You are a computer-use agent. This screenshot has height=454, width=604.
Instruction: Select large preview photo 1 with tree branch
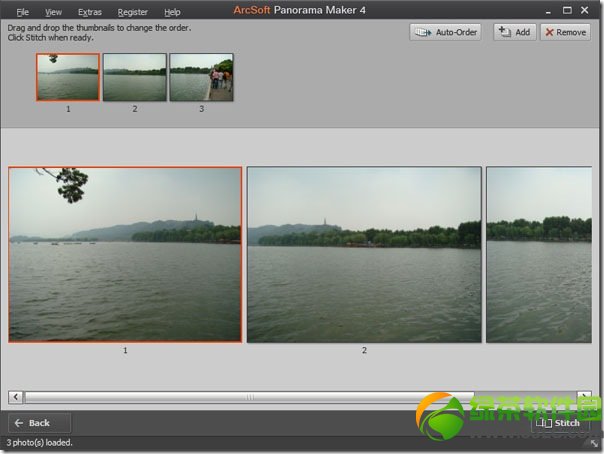point(125,255)
